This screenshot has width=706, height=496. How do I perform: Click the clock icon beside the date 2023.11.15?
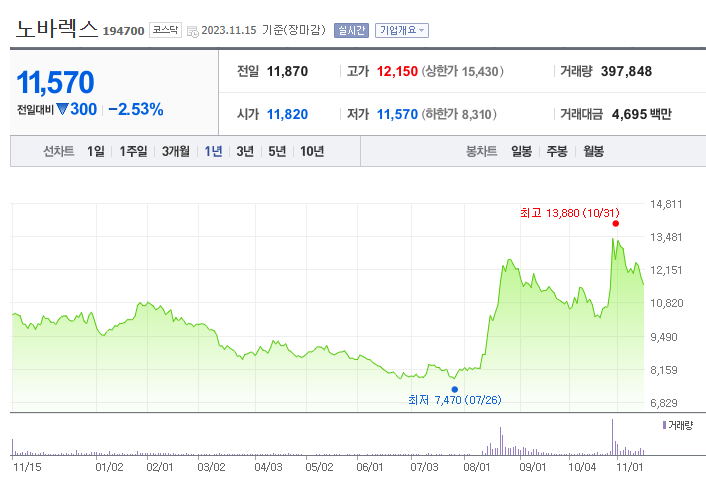[193, 32]
